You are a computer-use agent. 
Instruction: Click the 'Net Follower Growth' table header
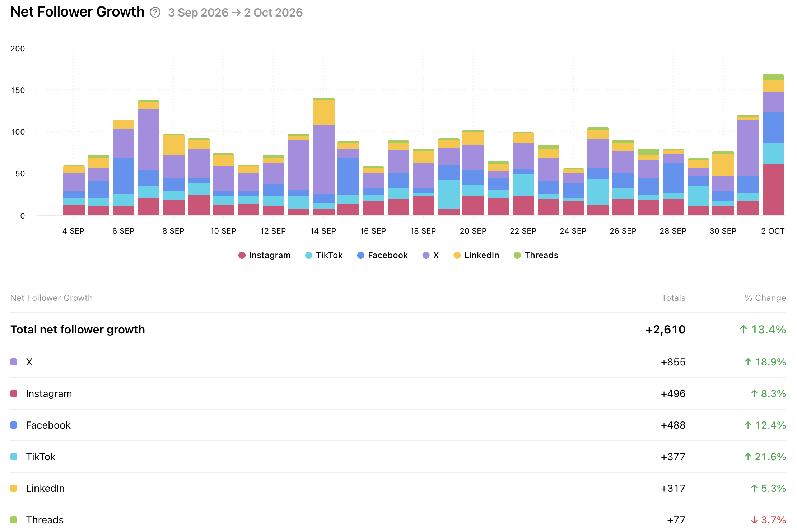[x=51, y=298]
